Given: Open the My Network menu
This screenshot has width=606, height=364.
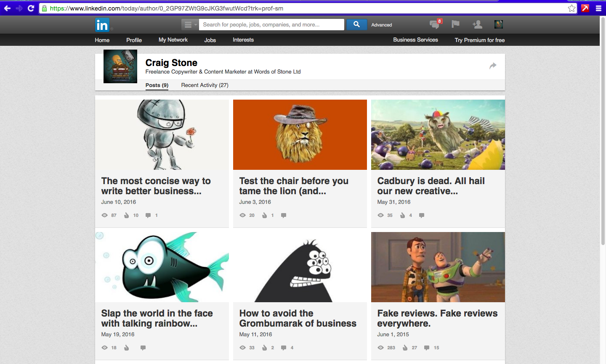Looking at the screenshot, I should point(173,40).
